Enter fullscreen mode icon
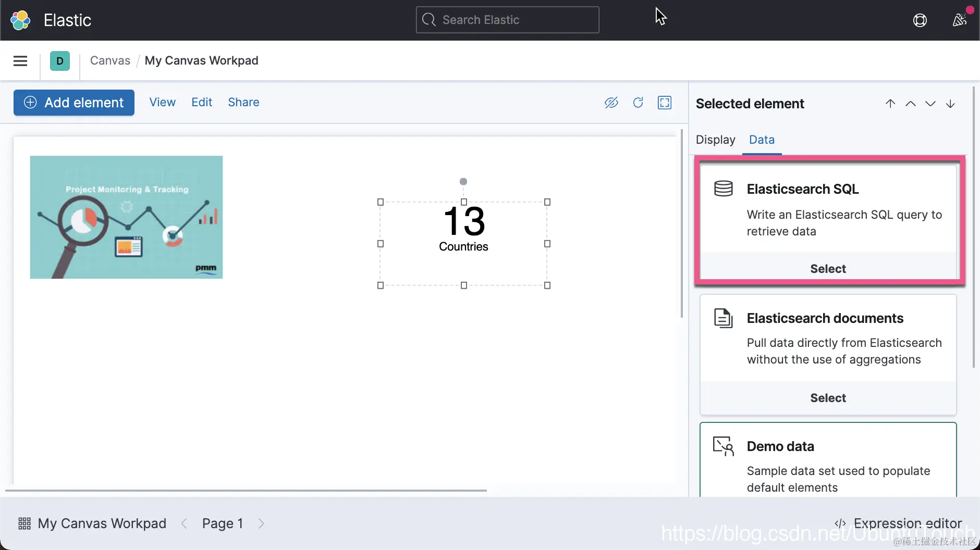The width and height of the screenshot is (980, 550). point(665,103)
